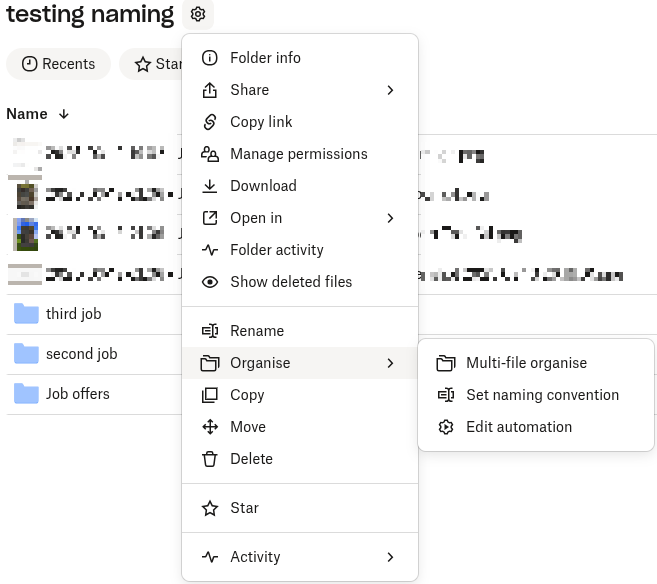
Task: Select Multi-file organise option
Action: pyautogui.click(x=526, y=363)
